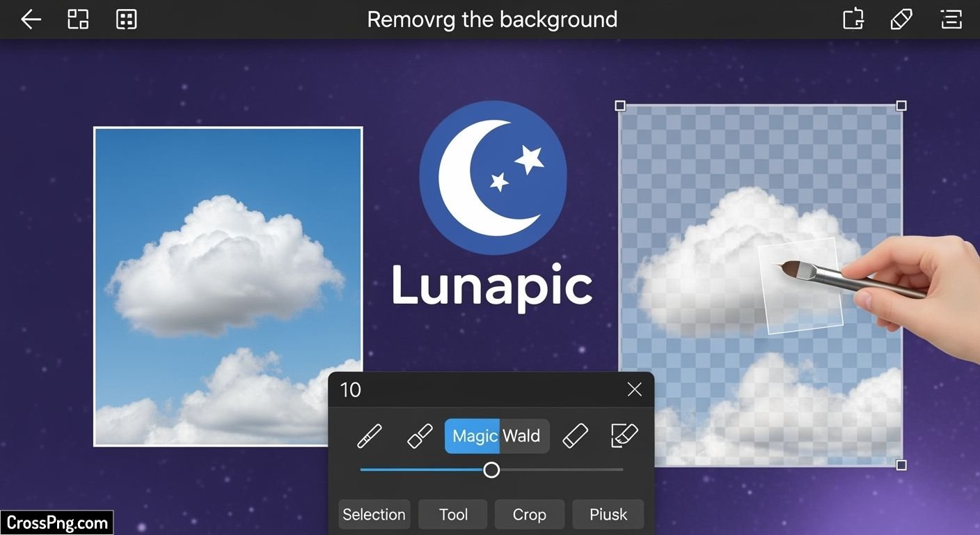Viewport: 980px width, 535px height.
Task: Open the Crop tab
Action: (x=530, y=514)
